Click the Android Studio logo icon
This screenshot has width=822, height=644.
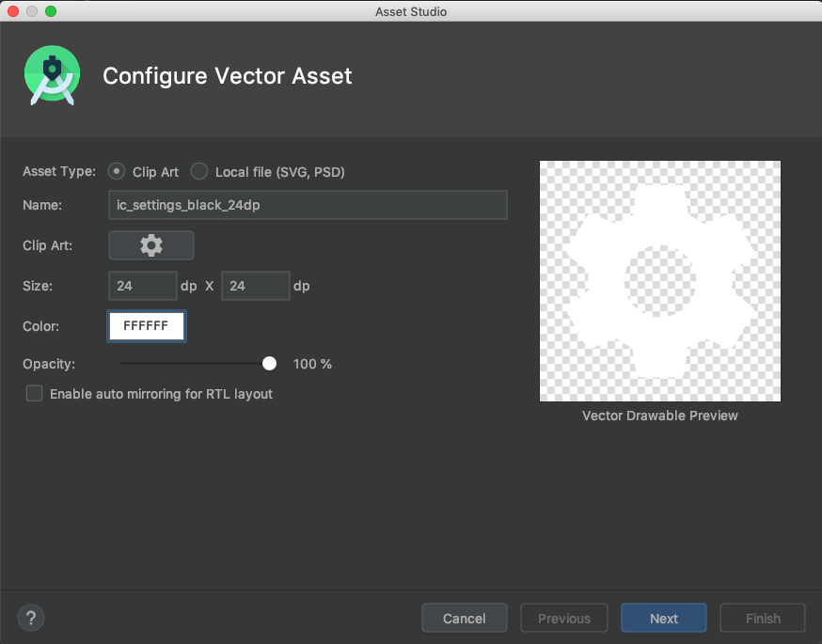click(52, 75)
